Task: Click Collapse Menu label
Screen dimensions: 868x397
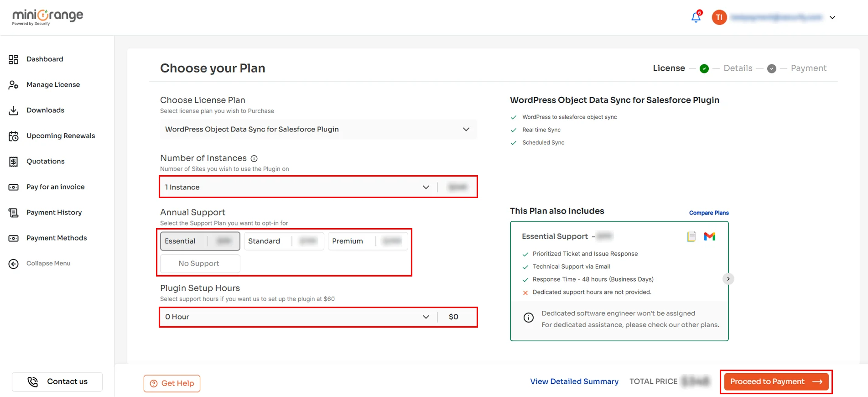Action: click(x=48, y=263)
